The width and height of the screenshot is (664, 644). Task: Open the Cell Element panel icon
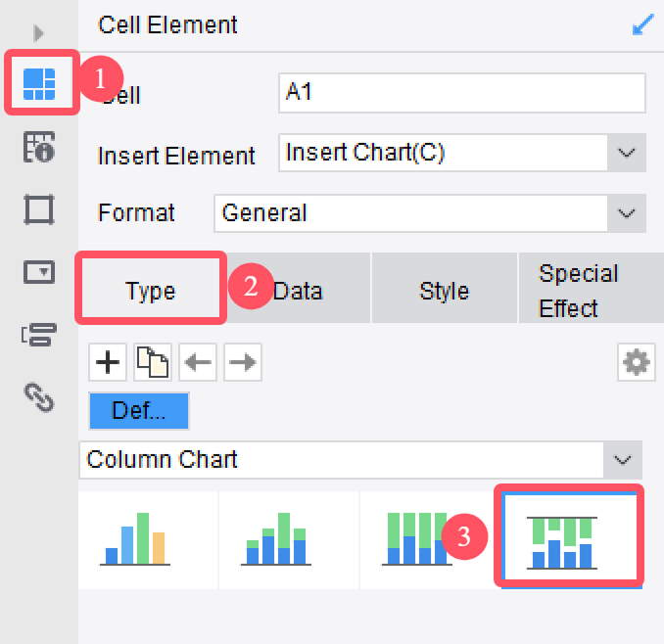coord(39,84)
